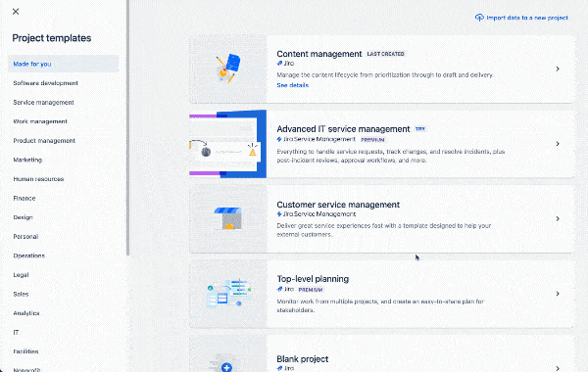Viewport: 588px width, 372px height.
Task: Click Import data to a new project link
Action: click(527, 18)
